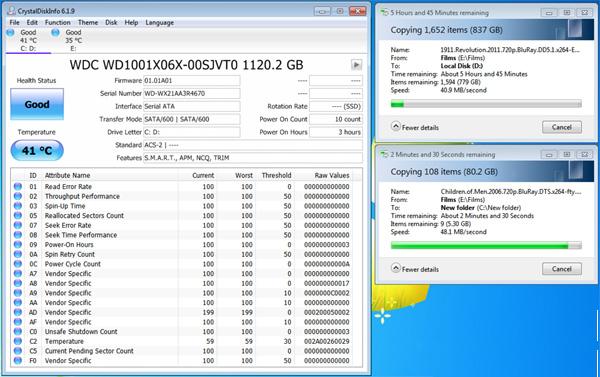
Task: Click status icon for Seek Time Performance
Action: click(x=18, y=235)
